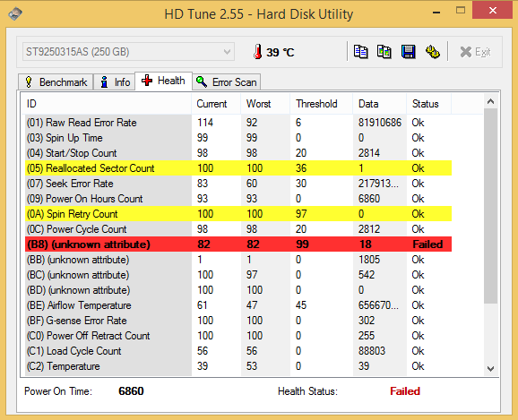Select the (05) Reallocated Sector Count row
This screenshot has height=420, width=518.
(238, 168)
